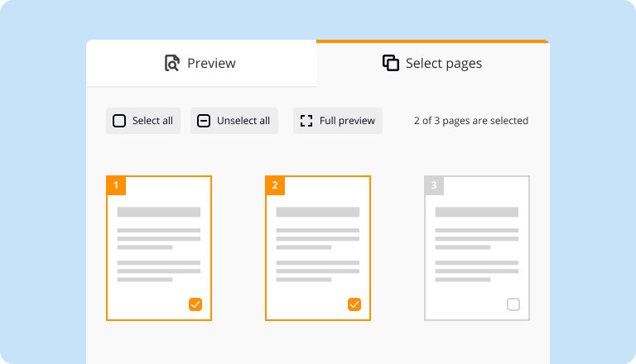
Task: Open the Select pages tab
Action: (432, 63)
